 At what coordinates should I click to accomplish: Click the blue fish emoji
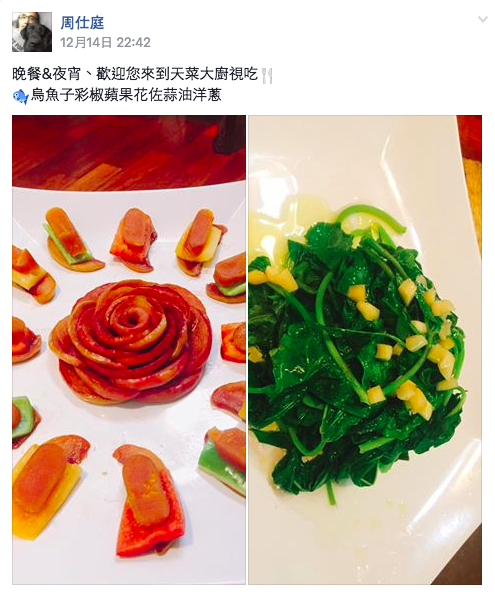[21, 96]
